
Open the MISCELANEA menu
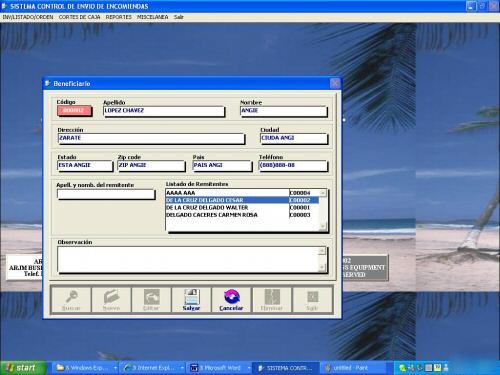pyautogui.click(x=153, y=17)
